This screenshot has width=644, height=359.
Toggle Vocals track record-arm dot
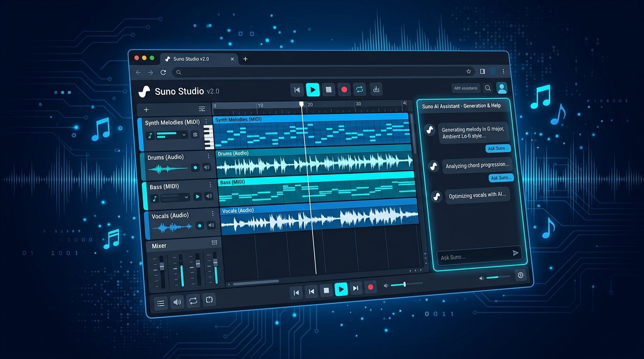200,226
